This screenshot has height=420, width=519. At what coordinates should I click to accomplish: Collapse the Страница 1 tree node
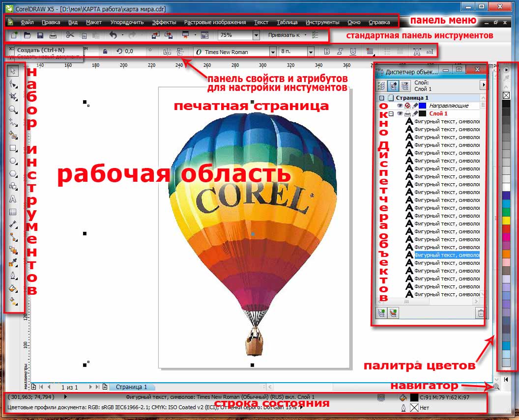pos(381,98)
